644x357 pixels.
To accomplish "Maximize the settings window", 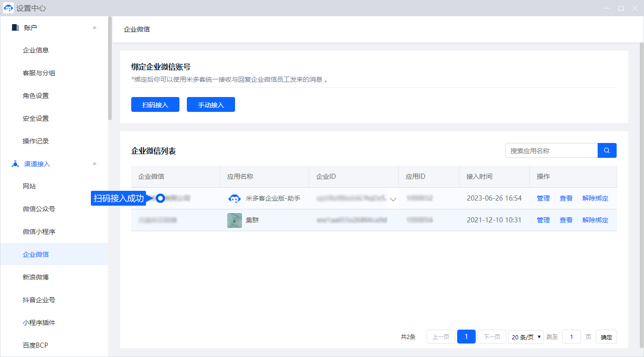I will (x=621, y=8).
